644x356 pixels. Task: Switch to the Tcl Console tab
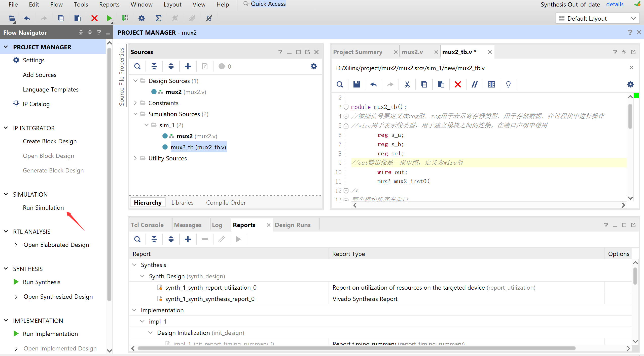(147, 225)
